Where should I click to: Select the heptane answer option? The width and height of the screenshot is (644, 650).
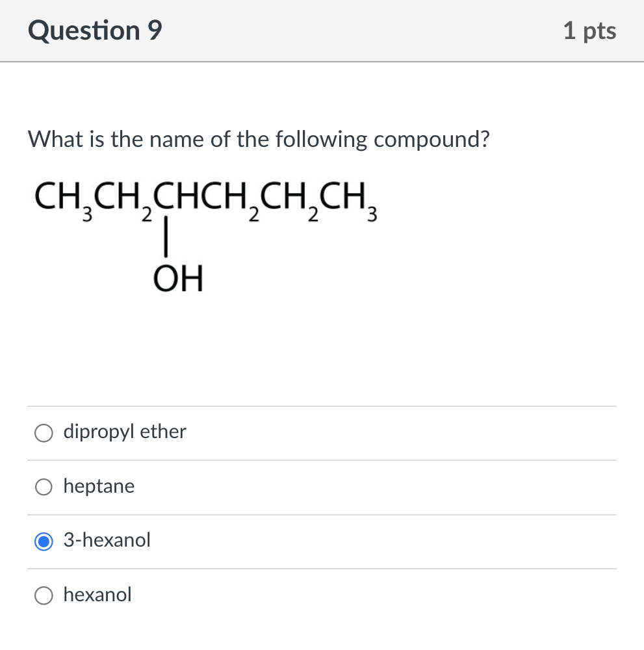[43, 486]
